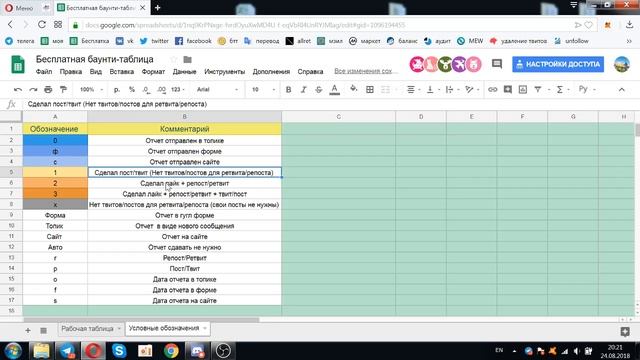Star the Бесплатная баунти-таблица document
Screen dimensions: 640x360
pos(174,60)
